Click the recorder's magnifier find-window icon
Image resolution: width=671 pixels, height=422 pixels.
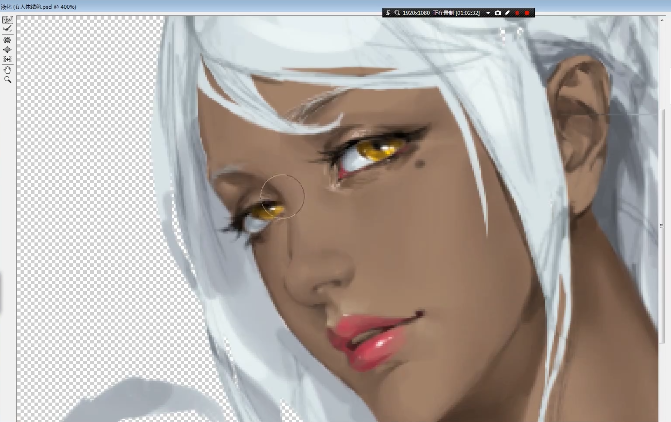click(x=397, y=13)
